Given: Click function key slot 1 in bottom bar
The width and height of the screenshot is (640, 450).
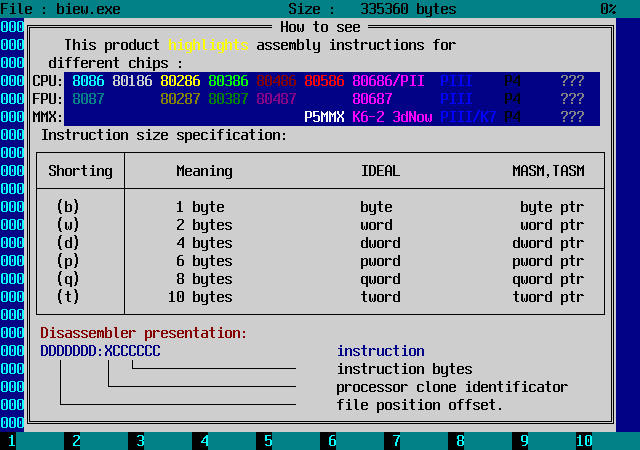Looking at the screenshot, I should pos(12,440).
